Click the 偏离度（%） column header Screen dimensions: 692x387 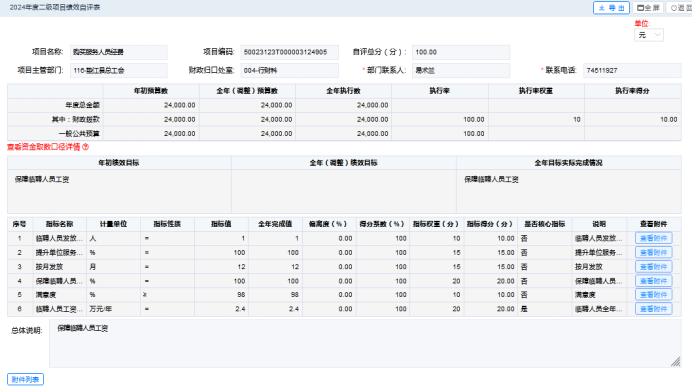click(329, 224)
